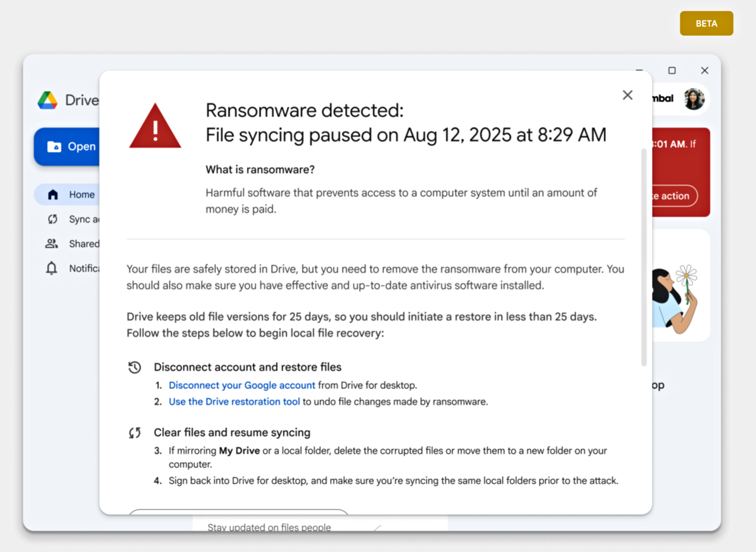Click the Sync activity arrows icon
The height and width of the screenshot is (552, 756).
tap(52, 219)
